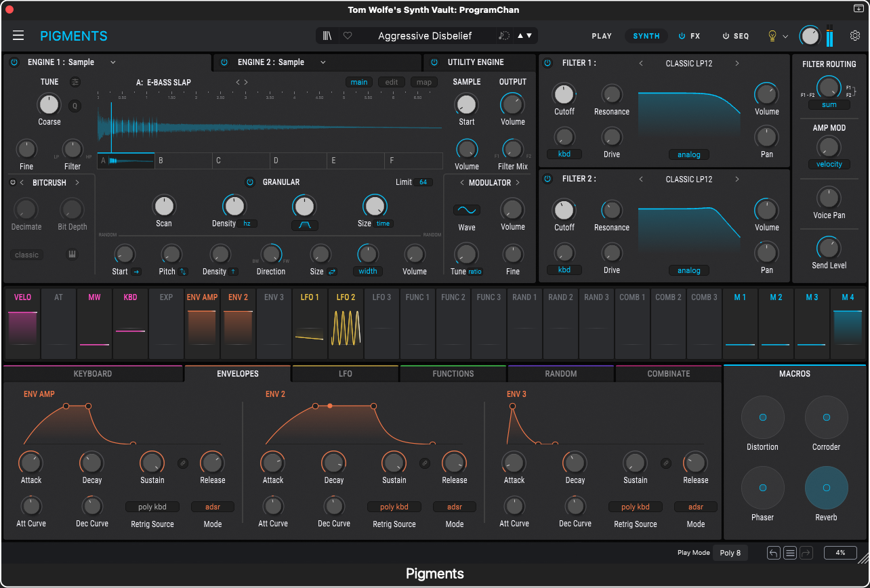Click the Distortion macro knob

[x=763, y=417]
